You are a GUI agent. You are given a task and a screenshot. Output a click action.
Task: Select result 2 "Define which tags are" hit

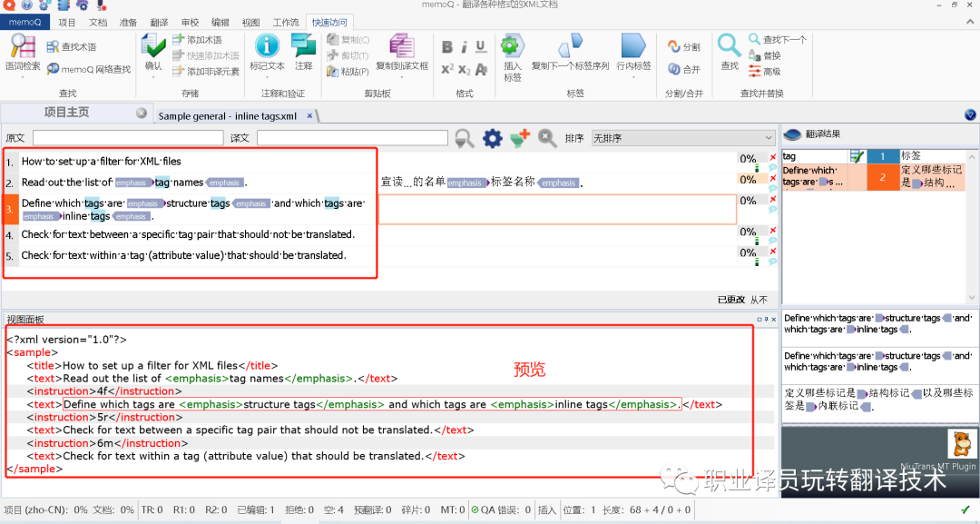[x=872, y=177]
